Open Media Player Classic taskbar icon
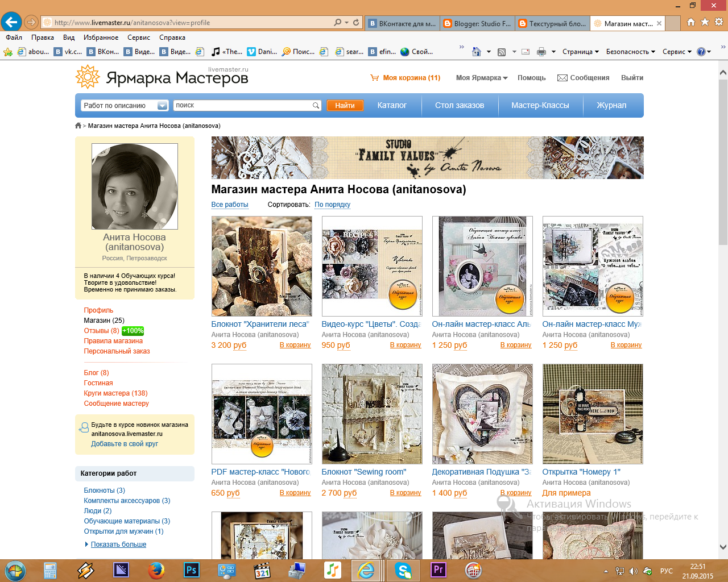The image size is (728, 582). click(x=262, y=570)
